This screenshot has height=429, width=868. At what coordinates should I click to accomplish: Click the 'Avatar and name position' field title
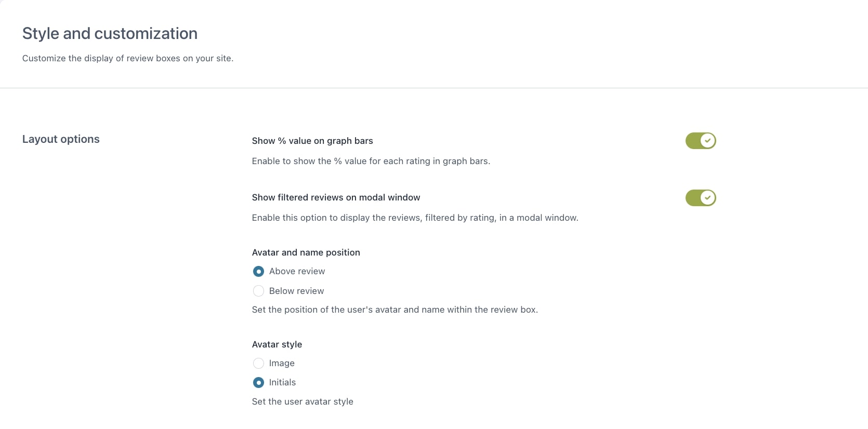306,252
